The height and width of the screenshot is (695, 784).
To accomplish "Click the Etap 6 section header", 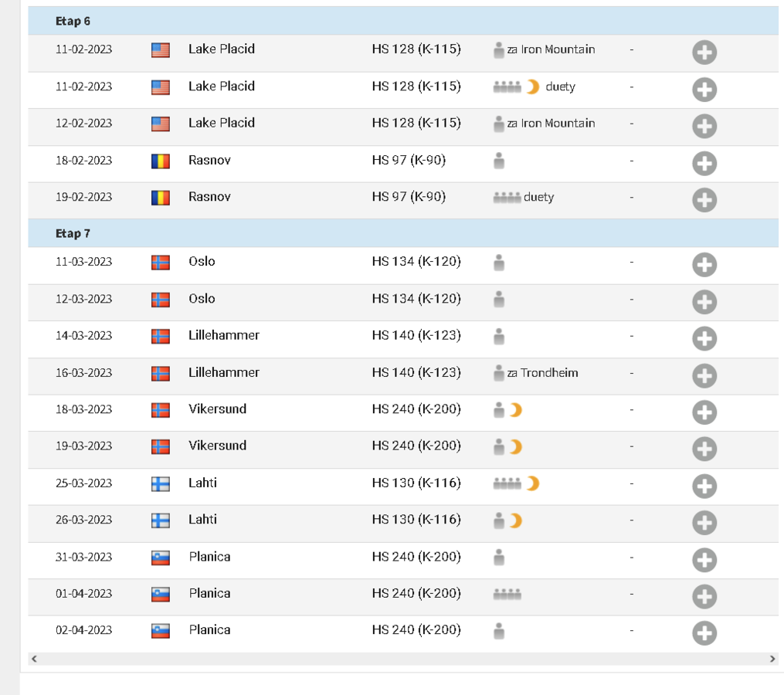I will (403, 21).
